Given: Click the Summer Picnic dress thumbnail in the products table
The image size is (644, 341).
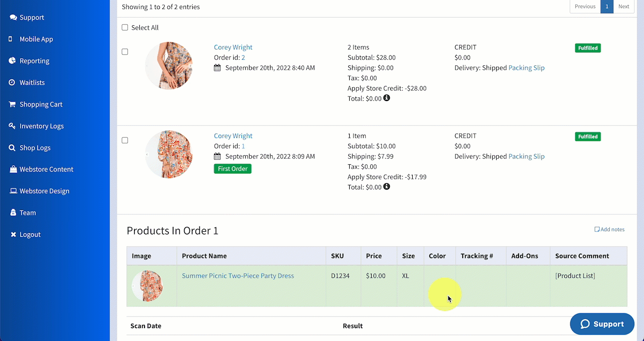Looking at the screenshot, I should coord(148,286).
